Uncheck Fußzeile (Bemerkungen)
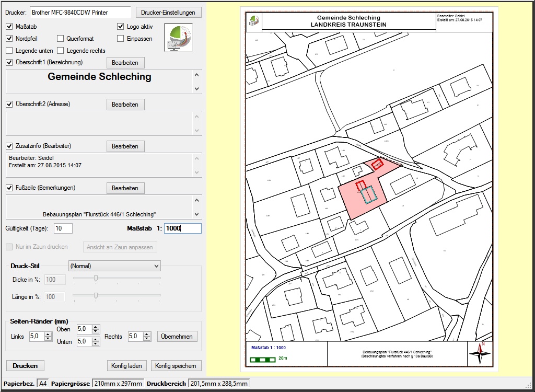The width and height of the screenshot is (535, 392). (9, 188)
